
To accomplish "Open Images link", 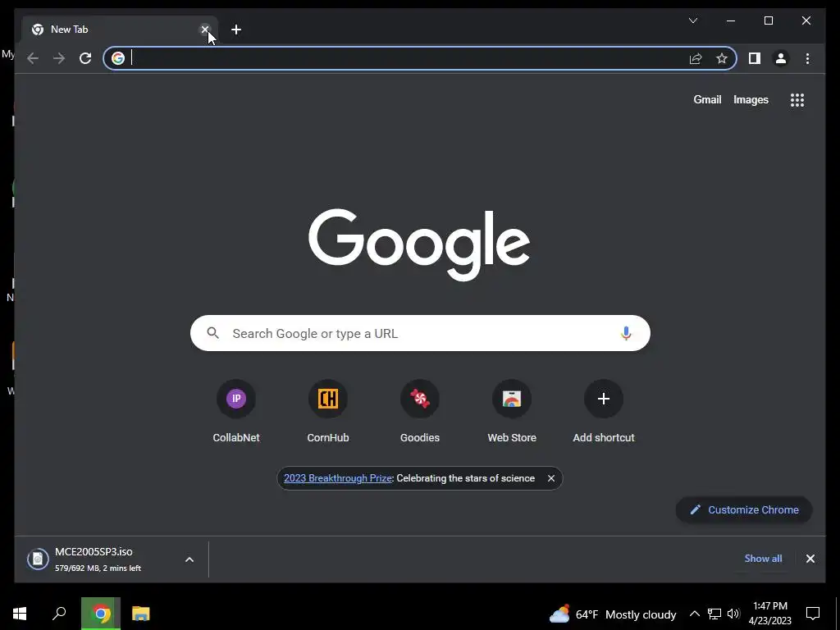I will [x=751, y=99].
